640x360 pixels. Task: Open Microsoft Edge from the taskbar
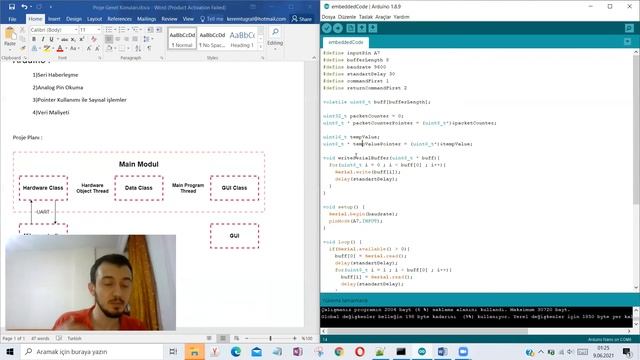coord(236,351)
